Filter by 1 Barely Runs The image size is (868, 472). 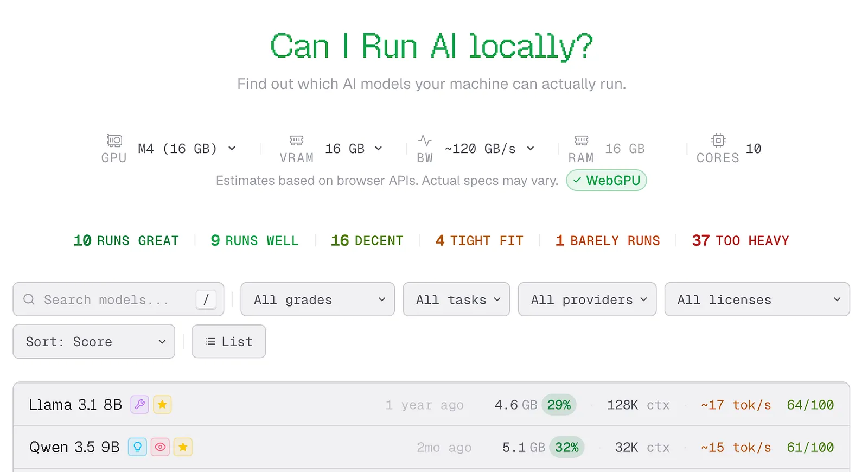[608, 240]
